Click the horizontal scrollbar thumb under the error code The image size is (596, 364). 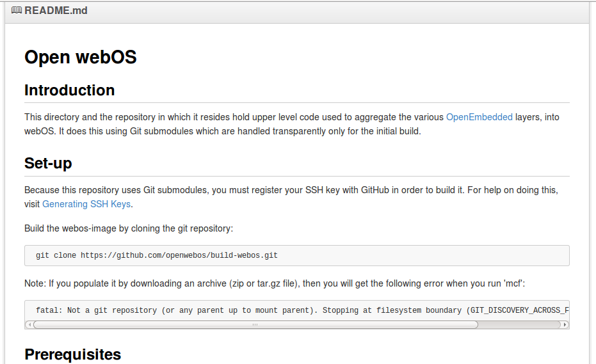point(255,325)
